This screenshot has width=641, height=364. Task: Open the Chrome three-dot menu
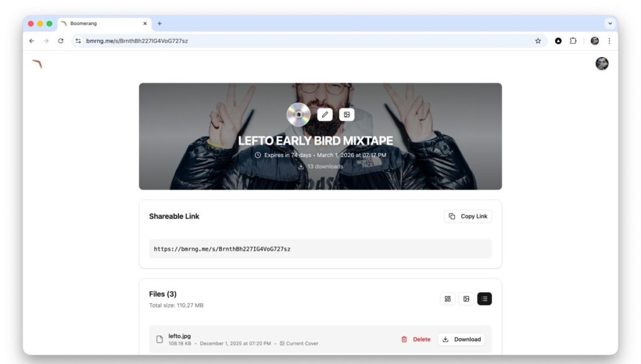pos(609,41)
